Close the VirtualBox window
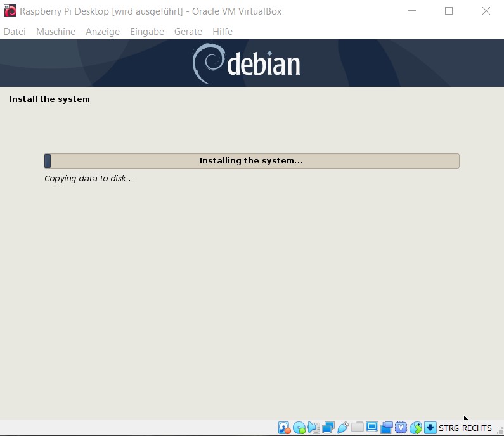 [486, 11]
